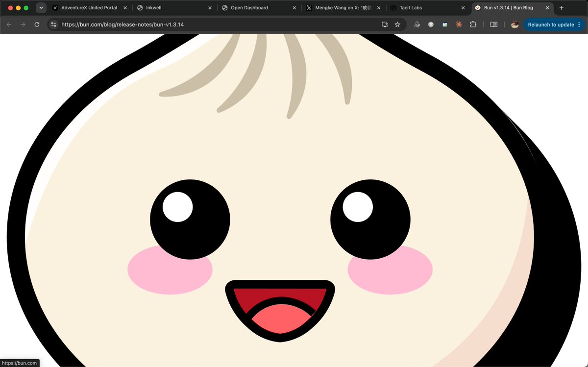This screenshot has height=367, width=588.
Task: Open the tab search dropdown chevron
Action: 41,8
